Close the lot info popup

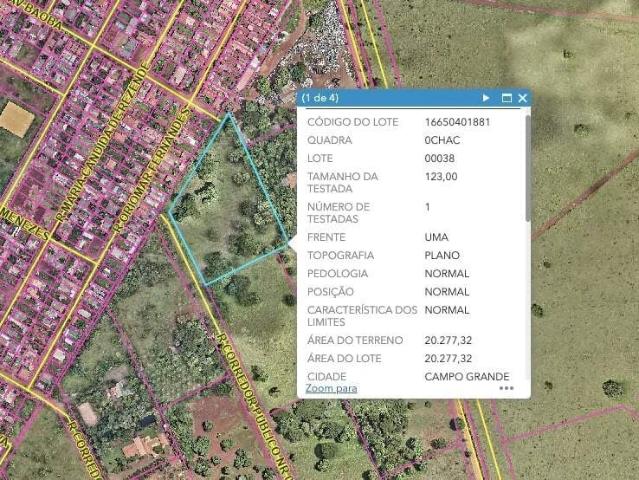click(x=522, y=98)
